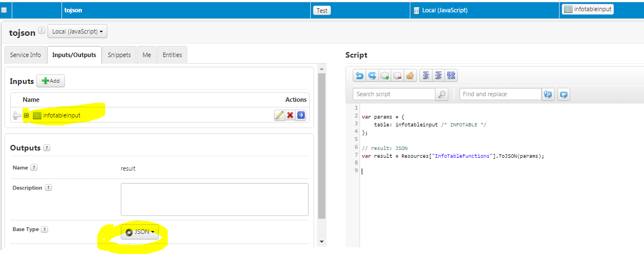Insert infotableinput via the blue arrow icon
Screen dimensions: 644x254
301,115
